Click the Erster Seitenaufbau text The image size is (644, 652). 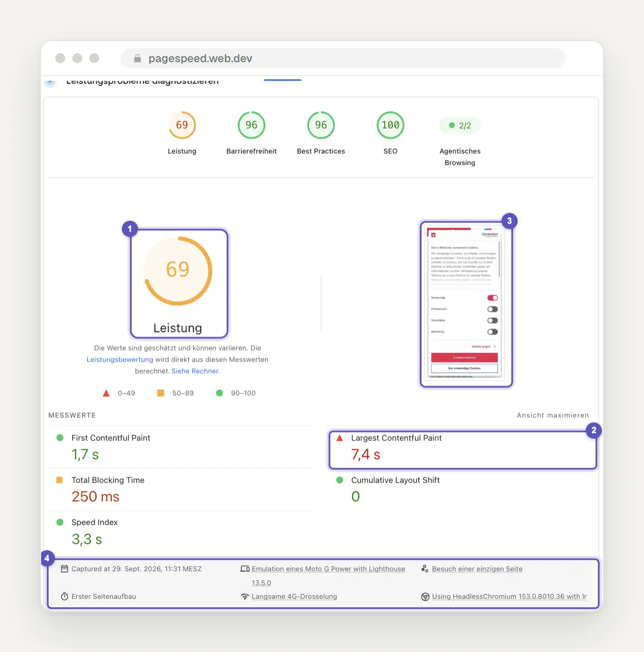(x=104, y=596)
